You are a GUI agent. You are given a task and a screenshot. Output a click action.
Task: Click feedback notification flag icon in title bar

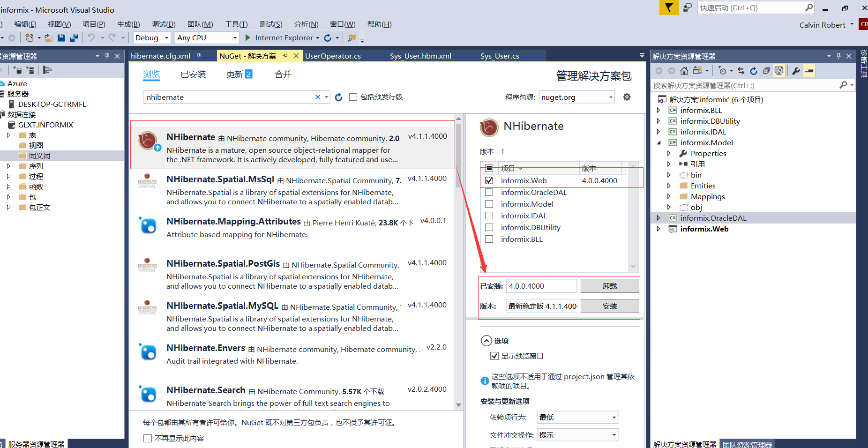coord(669,7)
